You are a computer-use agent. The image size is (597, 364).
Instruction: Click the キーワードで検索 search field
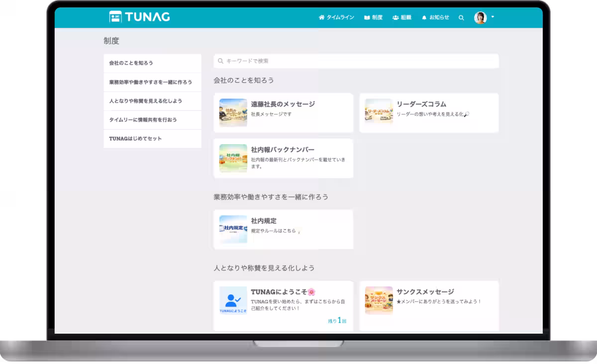(356, 61)
